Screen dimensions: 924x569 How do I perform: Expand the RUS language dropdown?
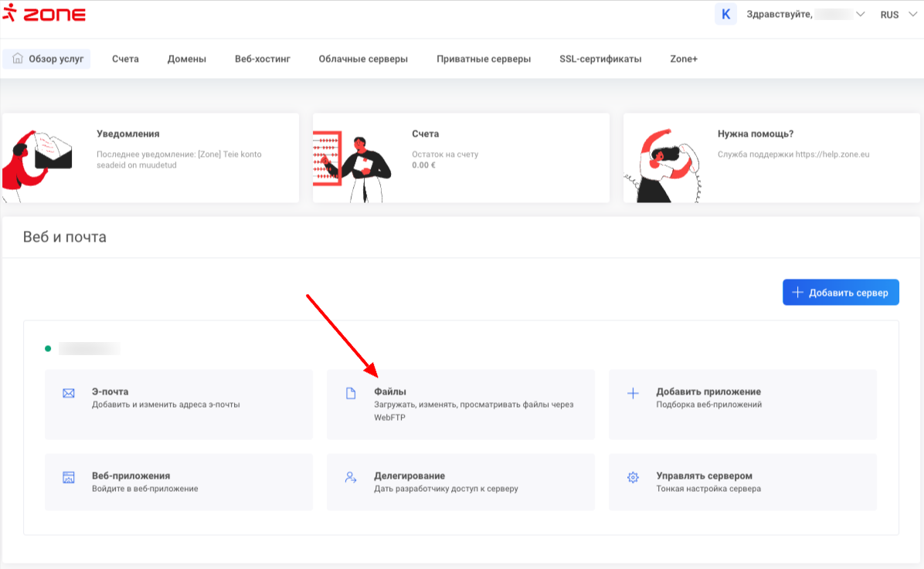(898, 15)
